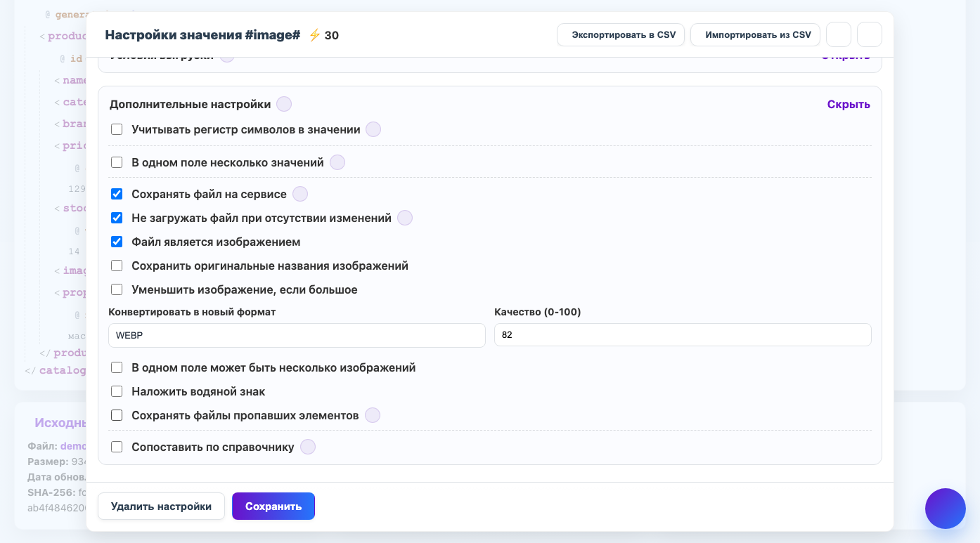Open hint next to Сопоставить по справочнику
The image size is (980, 543).
308,447
